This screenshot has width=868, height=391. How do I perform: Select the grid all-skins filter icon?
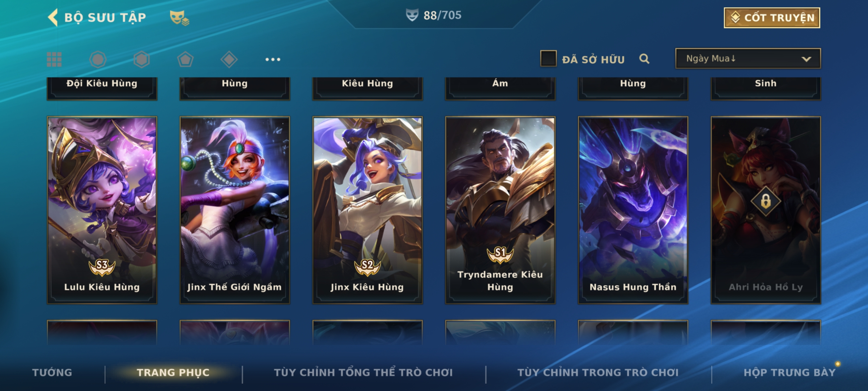tap(54, 59)
